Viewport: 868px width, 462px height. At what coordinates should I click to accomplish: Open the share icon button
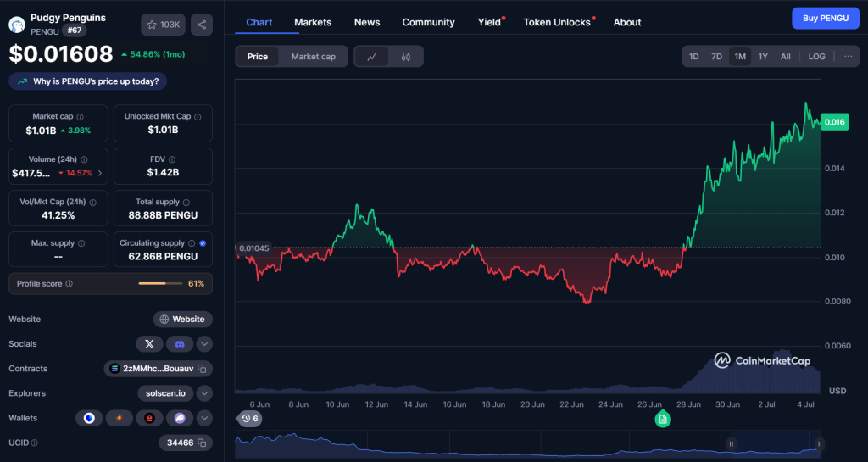click(202, 25)
